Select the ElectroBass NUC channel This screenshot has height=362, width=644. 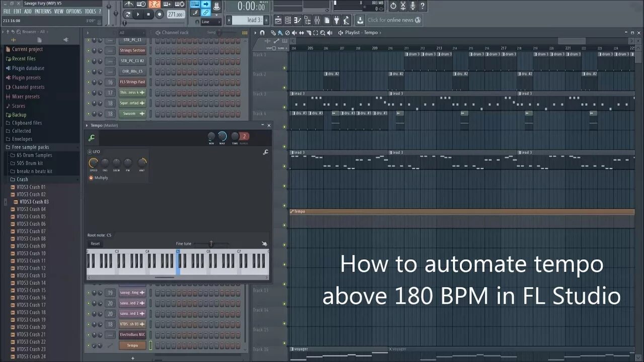click(132, 334)
